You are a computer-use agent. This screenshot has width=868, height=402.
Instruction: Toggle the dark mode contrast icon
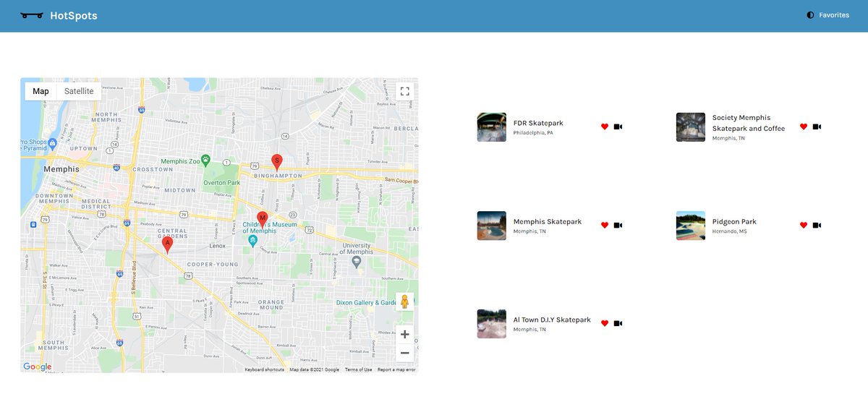tap(810, 15)
